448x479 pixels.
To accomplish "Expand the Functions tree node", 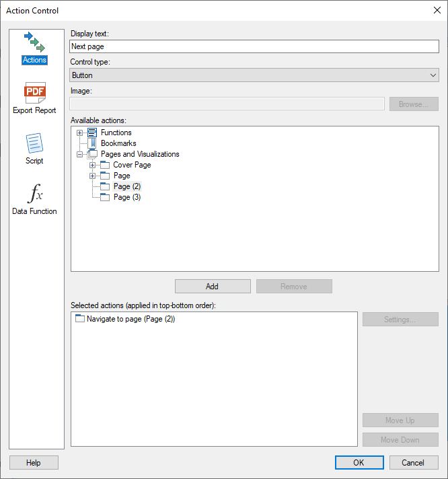I will click(79, 133).
